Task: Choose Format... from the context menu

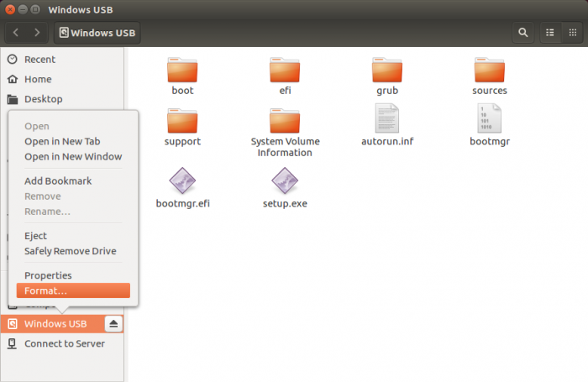Action: tap(73, 290)
